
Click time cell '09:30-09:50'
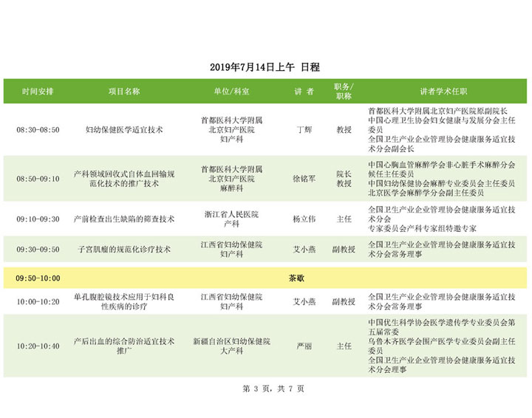pos(38,249)
